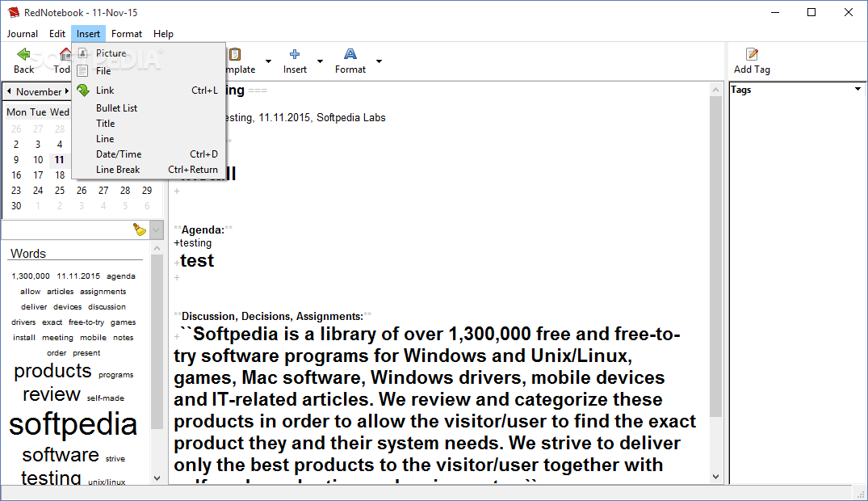
Task: Click the Picture menu item icon
Action: [82, 53]
